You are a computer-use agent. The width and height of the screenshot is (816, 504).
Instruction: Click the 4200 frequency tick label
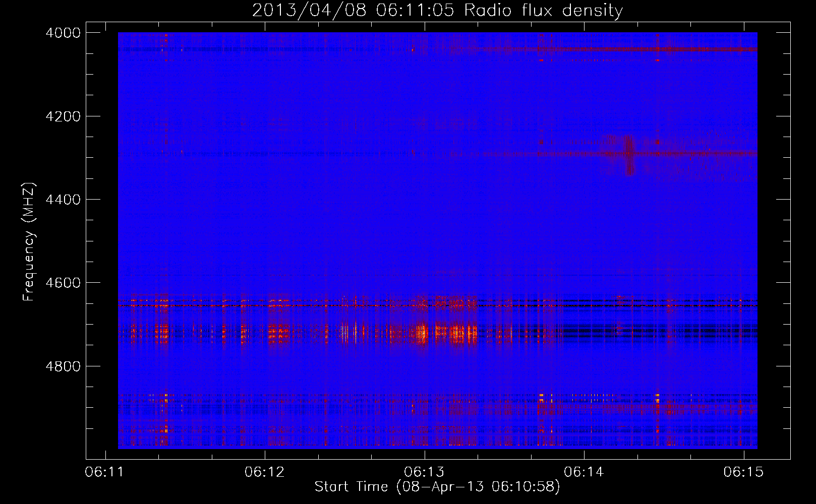[x=63, y=116]
